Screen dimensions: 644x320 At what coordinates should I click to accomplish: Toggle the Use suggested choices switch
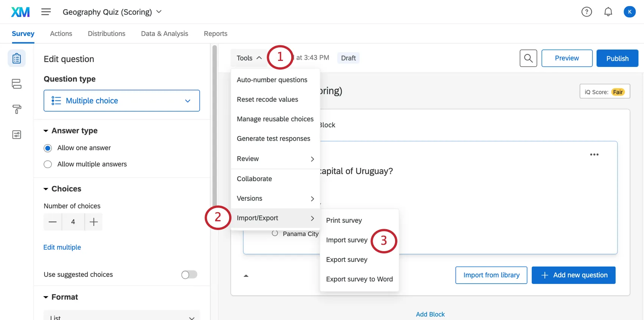pos(189,275)
